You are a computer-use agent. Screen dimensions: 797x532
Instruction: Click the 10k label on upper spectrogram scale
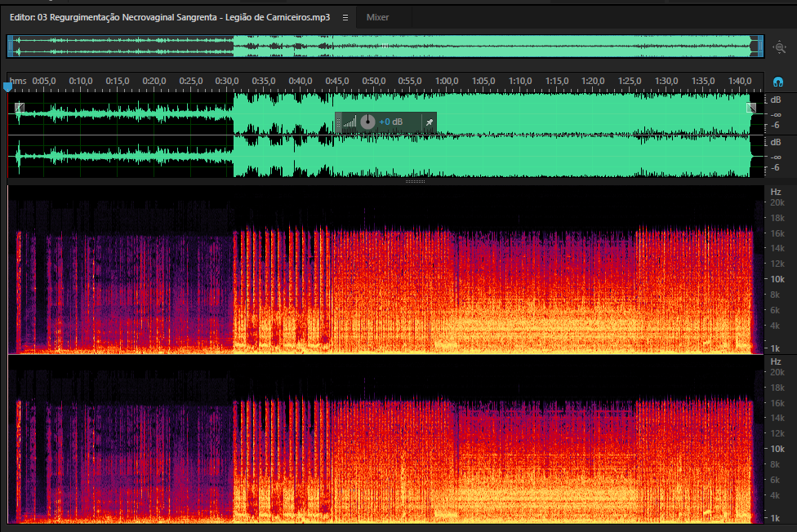(x=777, y=279)
